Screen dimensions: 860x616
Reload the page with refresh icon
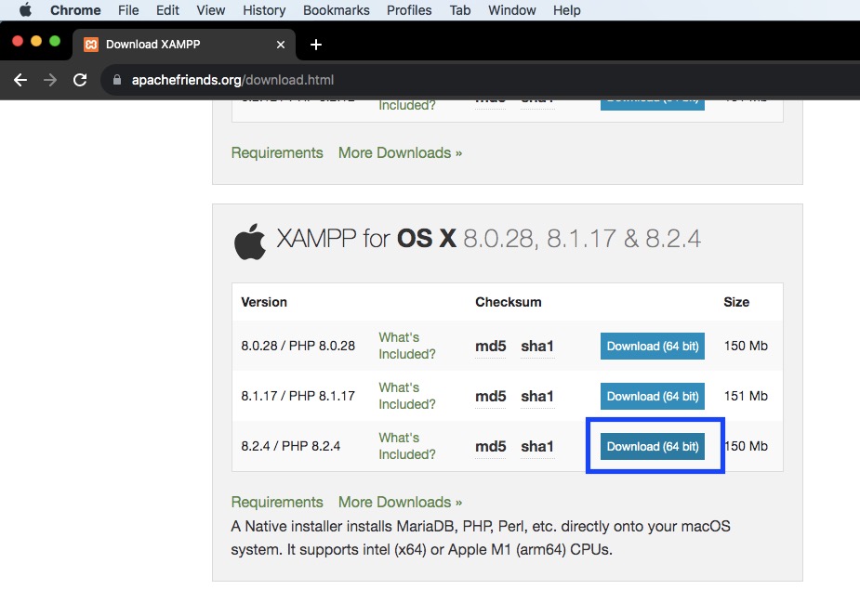pos(80,80)
